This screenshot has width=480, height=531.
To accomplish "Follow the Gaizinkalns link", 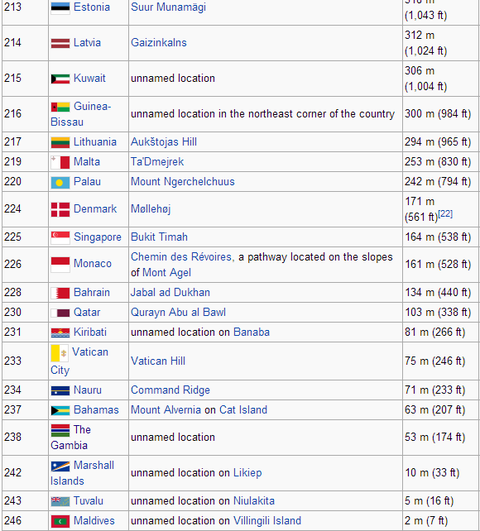I will tap(159, 43).
